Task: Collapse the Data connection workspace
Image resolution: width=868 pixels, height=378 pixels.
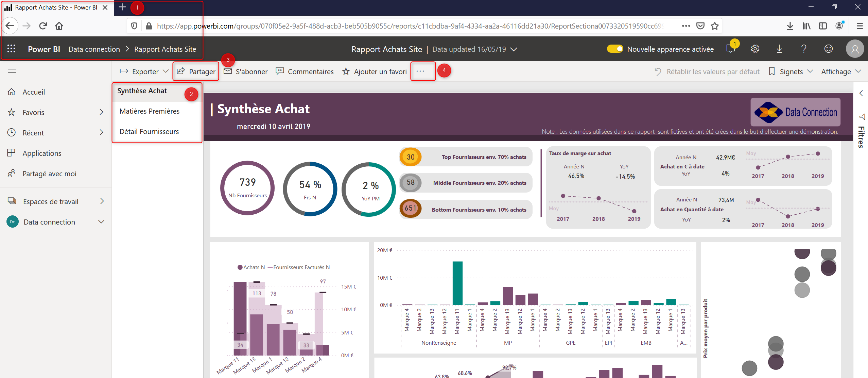Action: tap(101, 222)
